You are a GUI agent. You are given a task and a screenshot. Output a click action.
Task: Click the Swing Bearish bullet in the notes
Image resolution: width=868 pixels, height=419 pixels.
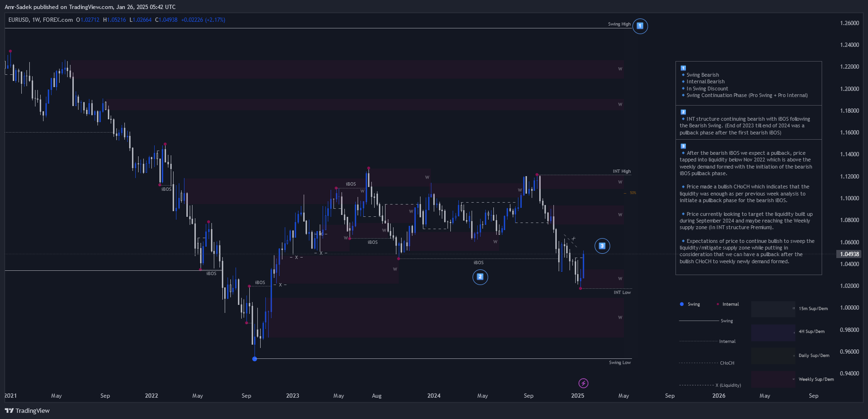click(x=700, y=75)
